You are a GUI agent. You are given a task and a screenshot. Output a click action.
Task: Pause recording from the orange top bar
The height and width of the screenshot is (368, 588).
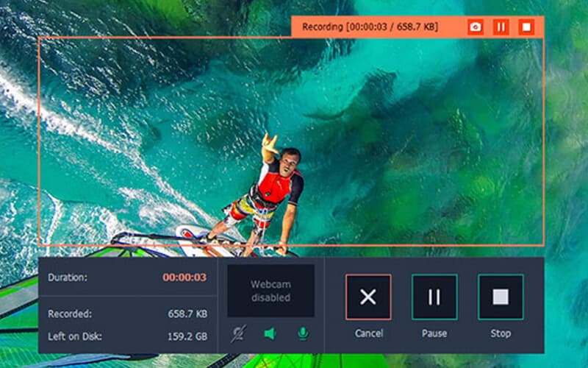click(x=501, y=27)
